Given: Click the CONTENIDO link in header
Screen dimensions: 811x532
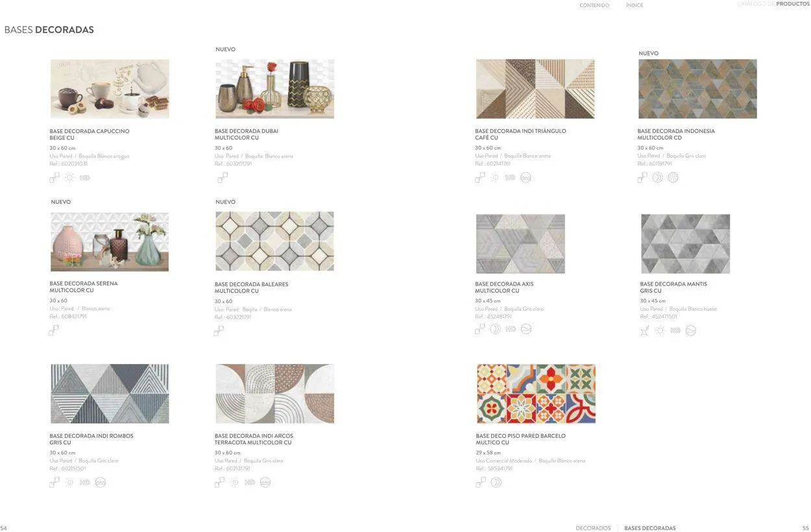Looking at the screenshot, I should 594,5.
